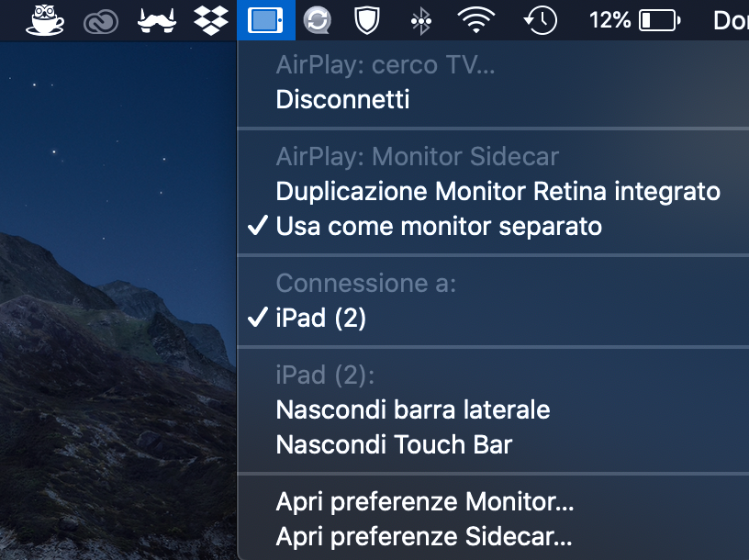Close the Sidecar AirPlay display menu icon

pyautogui.click(x=265, y=20)
